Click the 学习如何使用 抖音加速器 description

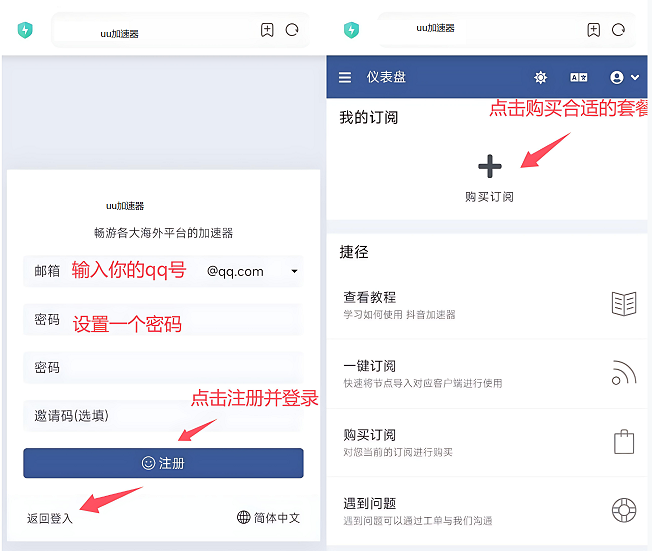click(x=399, y=315)
